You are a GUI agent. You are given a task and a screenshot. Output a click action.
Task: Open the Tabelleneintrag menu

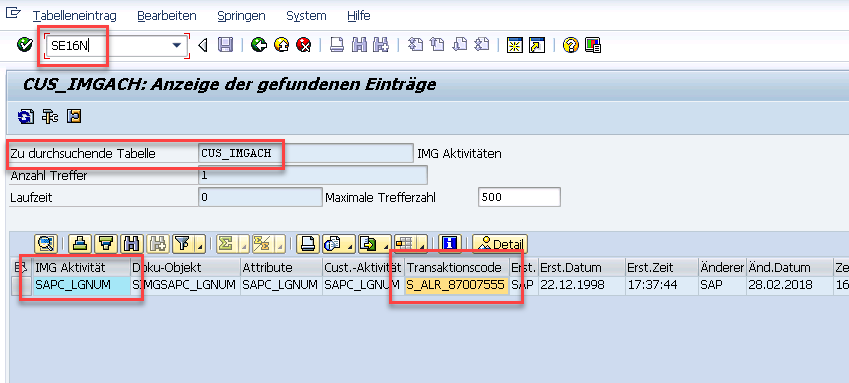(x=74, y=16)
